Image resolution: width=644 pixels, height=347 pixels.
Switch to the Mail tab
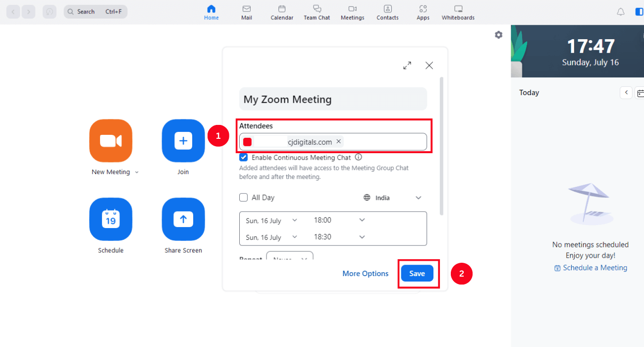[x=247, y=12]
